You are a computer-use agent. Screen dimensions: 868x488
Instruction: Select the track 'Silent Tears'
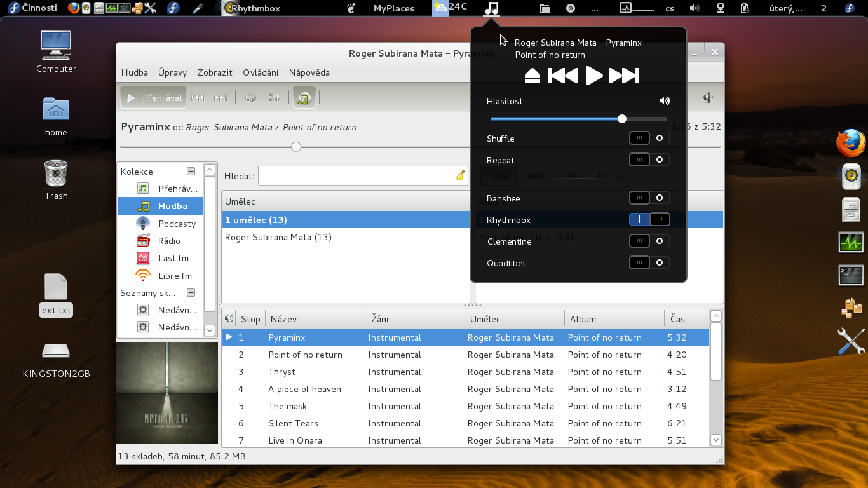pyautogui.click(x=465, y=423)
